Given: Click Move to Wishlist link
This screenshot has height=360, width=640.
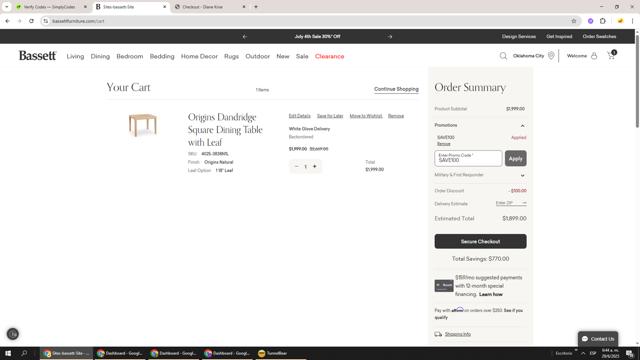Looking at the screenshot, I should click(366, 116).
